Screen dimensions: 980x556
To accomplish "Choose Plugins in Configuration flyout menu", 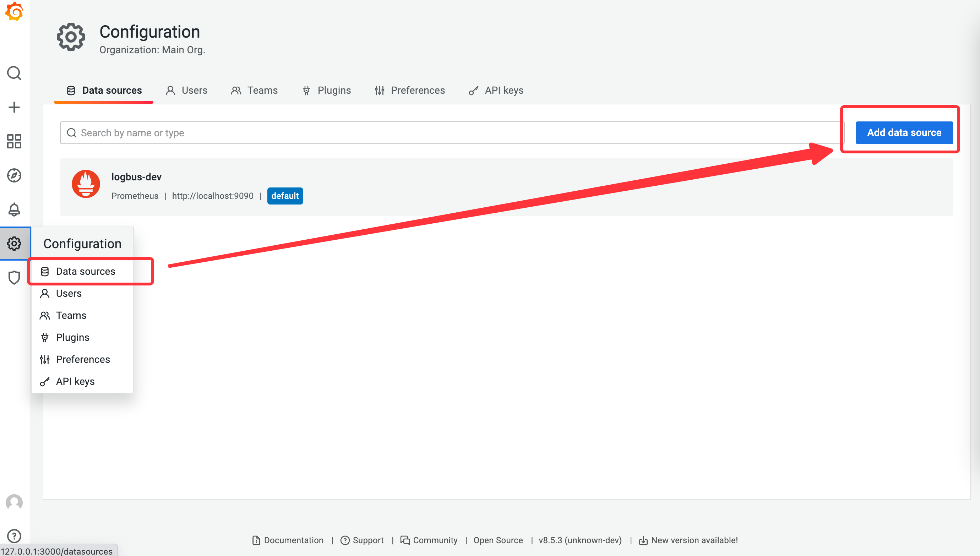I will coord(82,337).
